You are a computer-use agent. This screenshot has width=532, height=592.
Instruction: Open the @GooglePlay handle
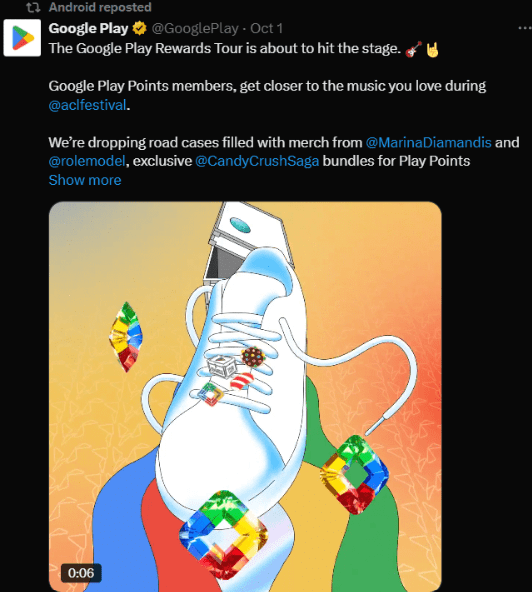click(x=195, y=28)
